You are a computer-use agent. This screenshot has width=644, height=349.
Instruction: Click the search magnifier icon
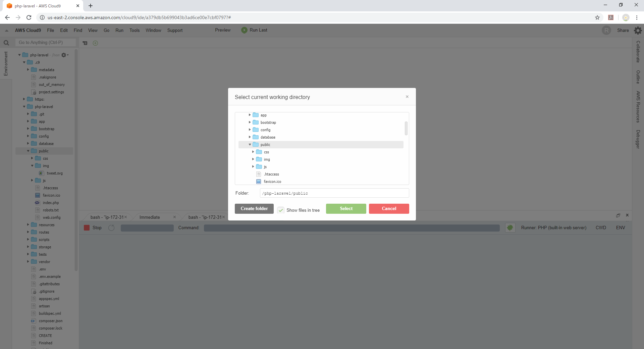coord(6,43)
